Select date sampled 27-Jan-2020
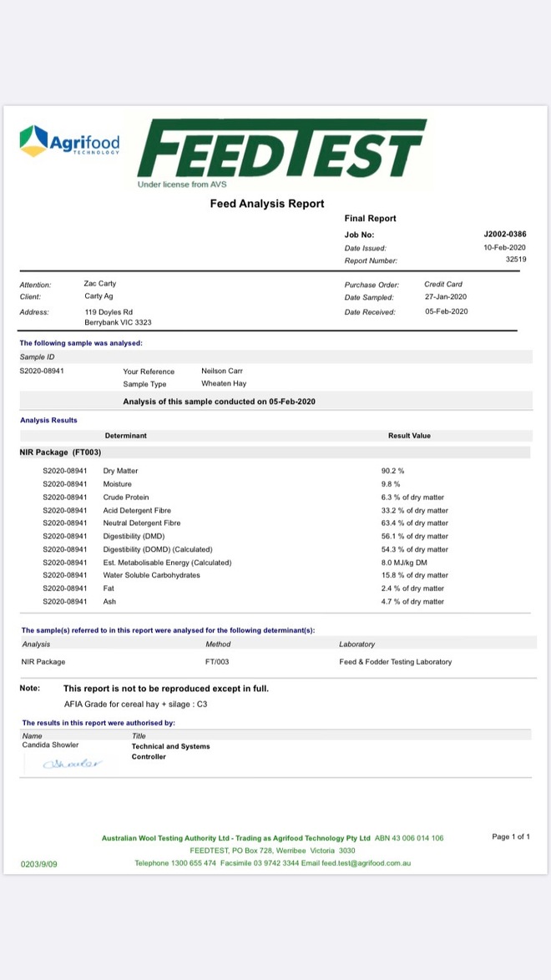The width and height of the screenshot is (551, 980). click(445, 297)
